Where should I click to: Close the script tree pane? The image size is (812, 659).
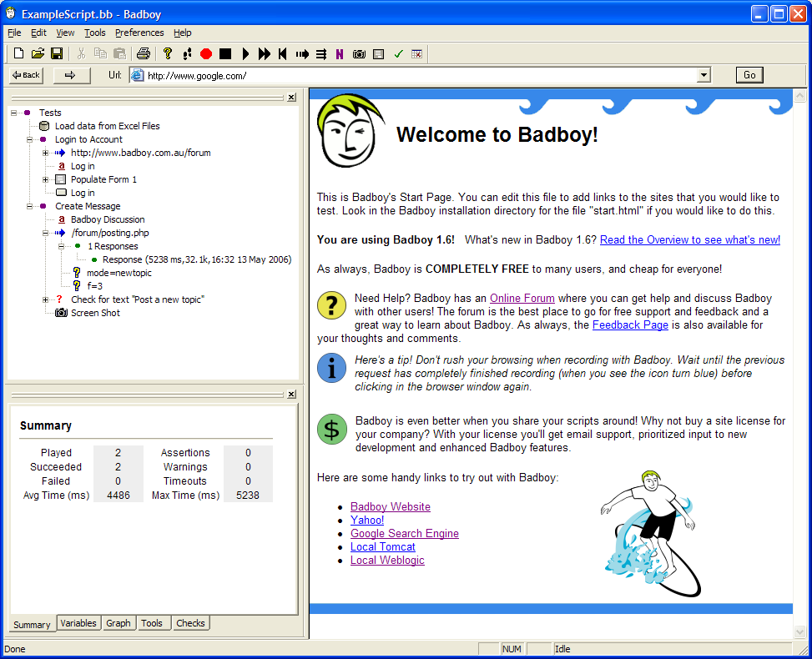tap(291, 98)
